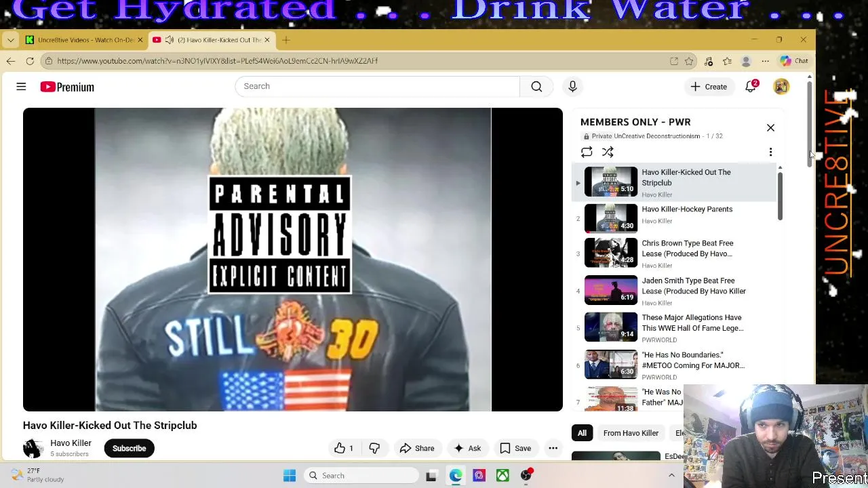Open a new browser tab
The image size is (868, 488).
coord(286,40)
